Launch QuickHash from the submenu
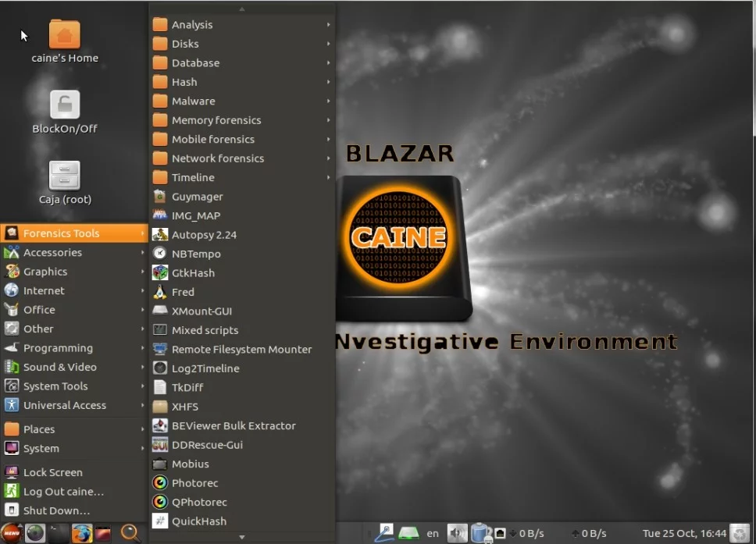This screenshot has width=756, height=544. click(198, 521)
